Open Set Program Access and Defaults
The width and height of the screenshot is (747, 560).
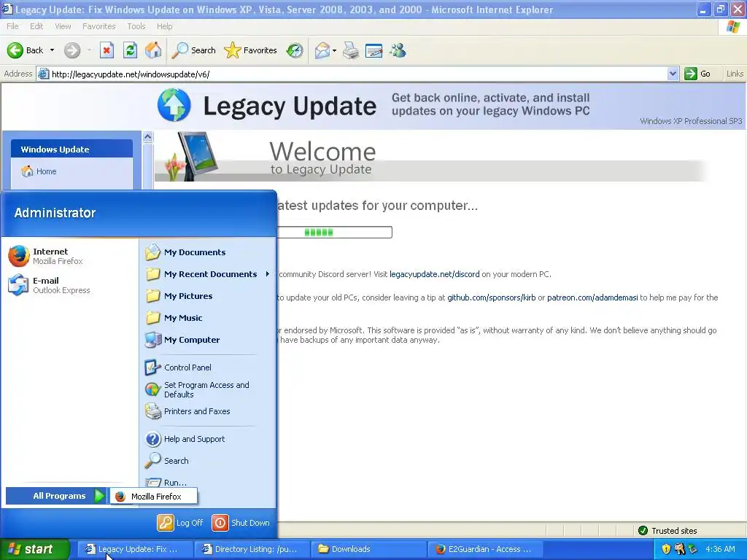208,389
